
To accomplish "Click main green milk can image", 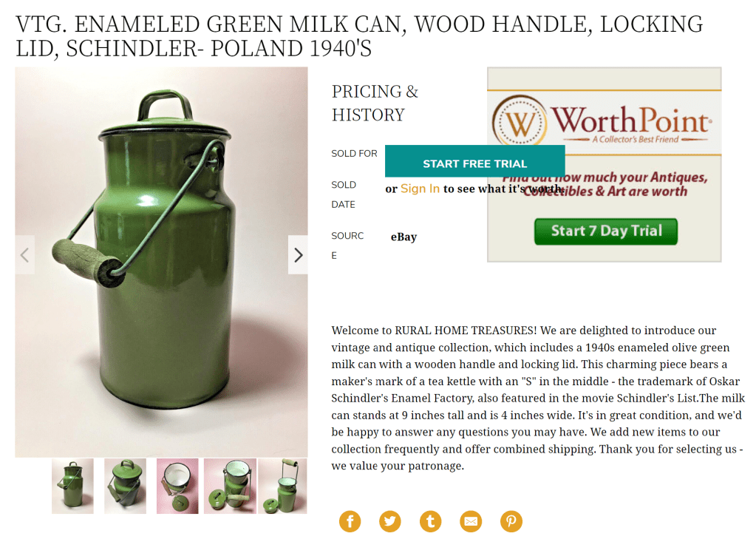I will point(161,262).
